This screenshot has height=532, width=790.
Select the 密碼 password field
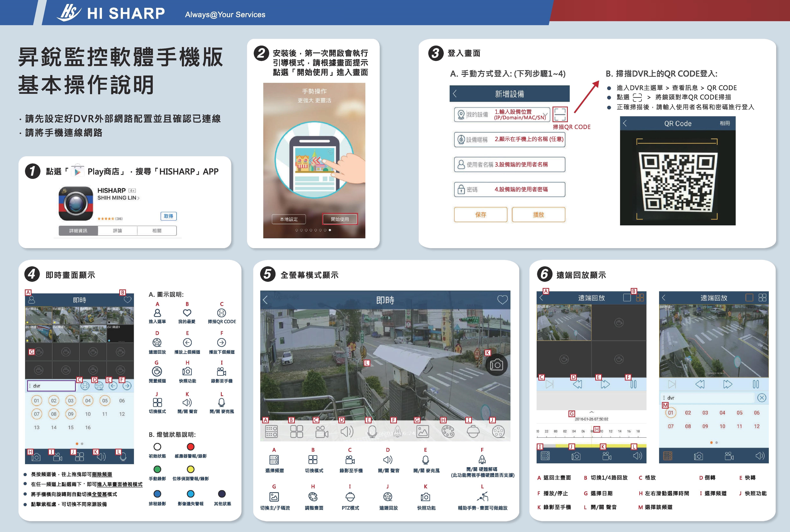510,189
